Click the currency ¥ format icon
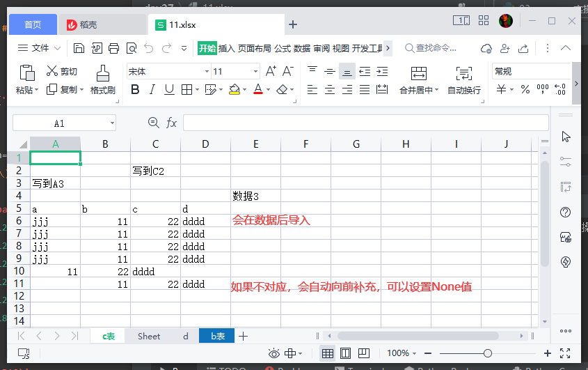The image size is (588, 370). coord(502,89)
